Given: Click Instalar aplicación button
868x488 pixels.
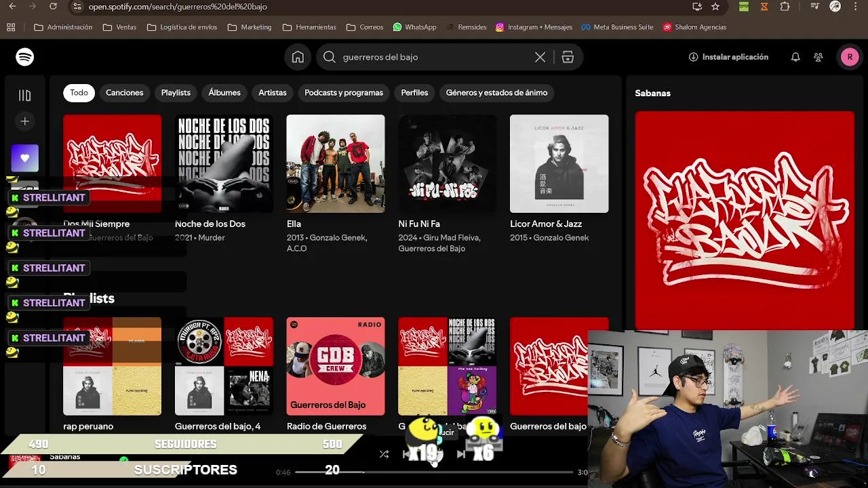Looking at the screenshot, I should coord(728,58).
